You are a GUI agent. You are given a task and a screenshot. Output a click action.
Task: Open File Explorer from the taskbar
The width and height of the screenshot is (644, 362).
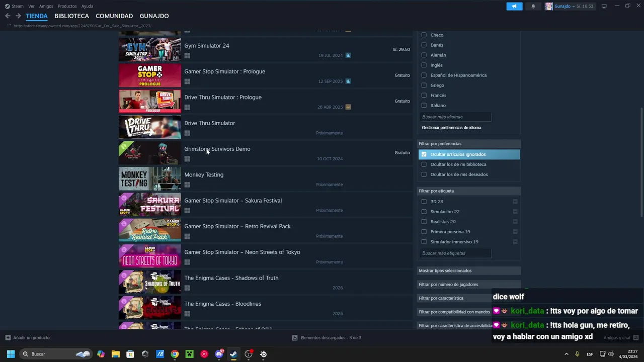[115, 354]
